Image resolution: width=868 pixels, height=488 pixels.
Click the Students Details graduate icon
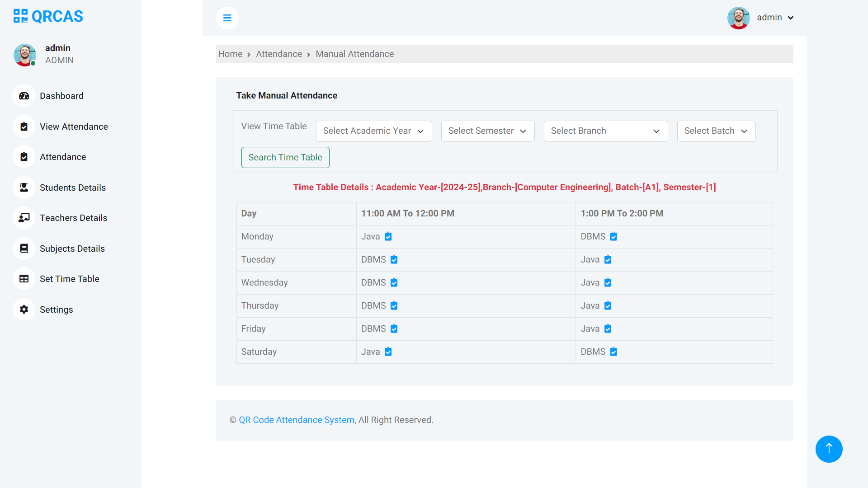tap(24, 188)
